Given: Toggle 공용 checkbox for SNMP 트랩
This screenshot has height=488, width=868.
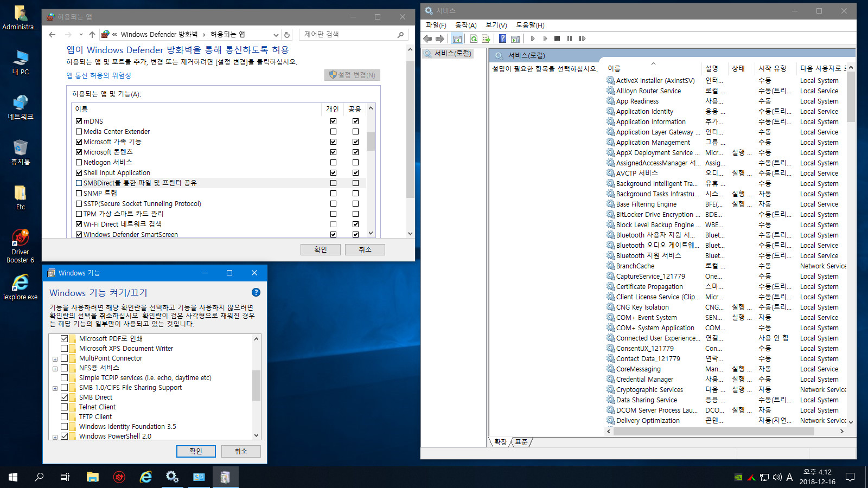Looking at the screenshot, I should pos(355,194).
